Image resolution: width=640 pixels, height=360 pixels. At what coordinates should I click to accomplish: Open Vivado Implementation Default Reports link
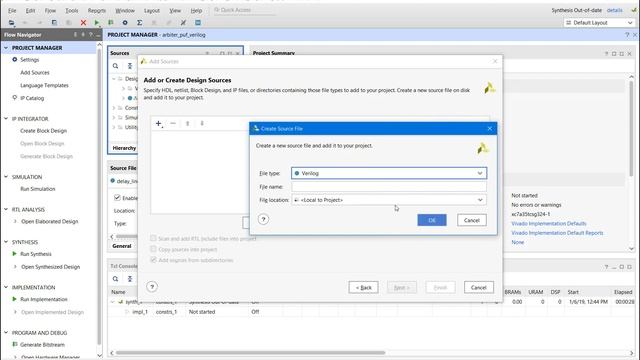tap(557, 233)
